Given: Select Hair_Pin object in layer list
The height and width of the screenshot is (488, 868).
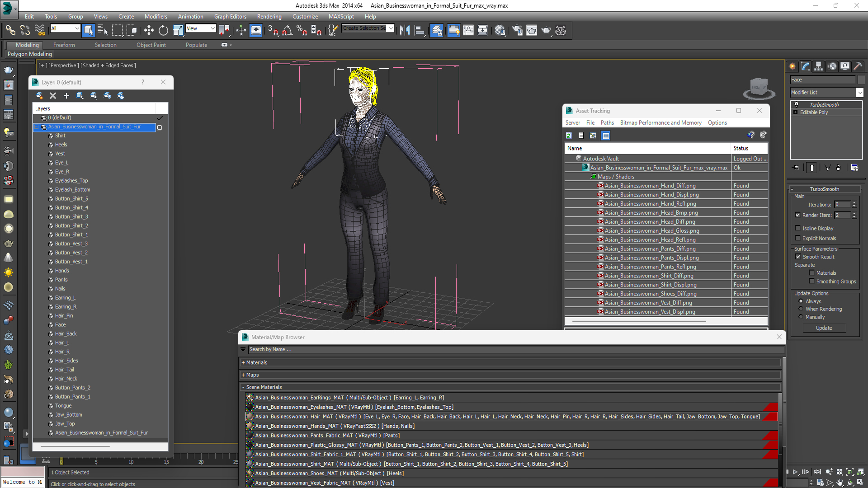Looking at the screenshot, I should [x=64, y=316].
